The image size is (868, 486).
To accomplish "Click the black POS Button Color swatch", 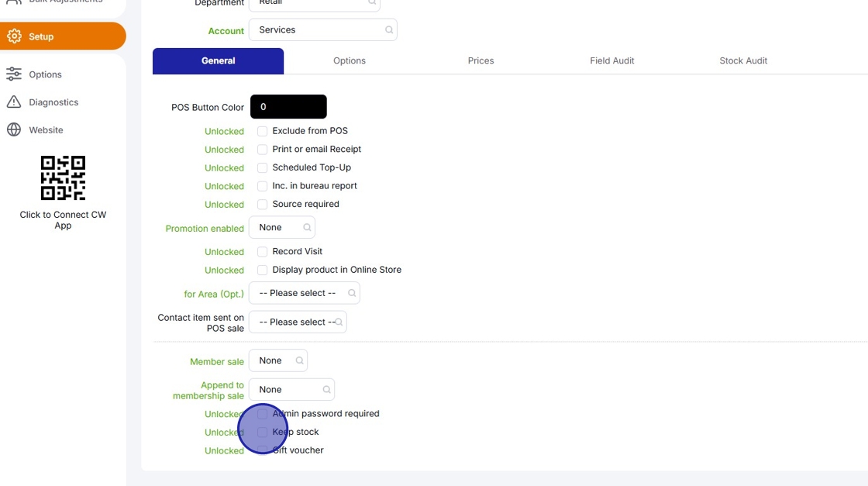I will 288,107.
